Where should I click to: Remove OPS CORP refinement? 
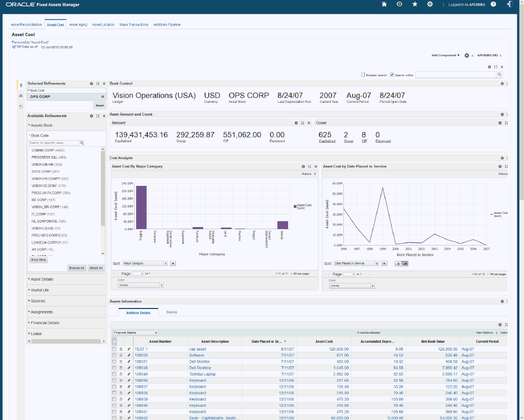[102, 97]
